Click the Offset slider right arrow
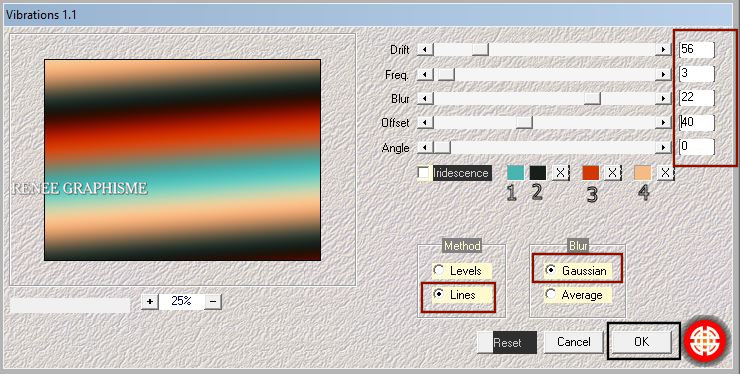 tap(664, 122)
